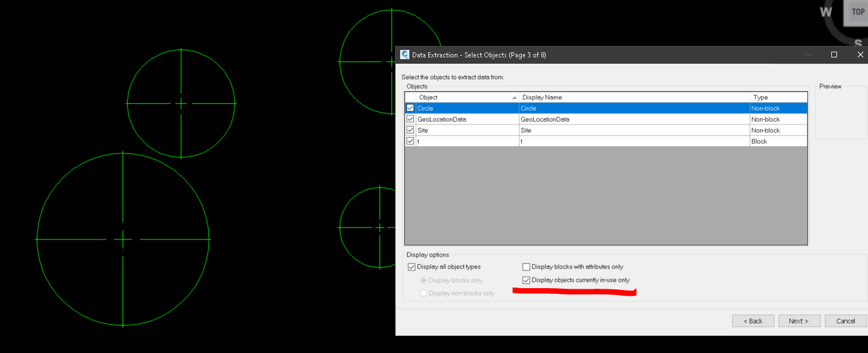Click the S compass direction letter
This screenshot has height=353, width=868.
858,42
